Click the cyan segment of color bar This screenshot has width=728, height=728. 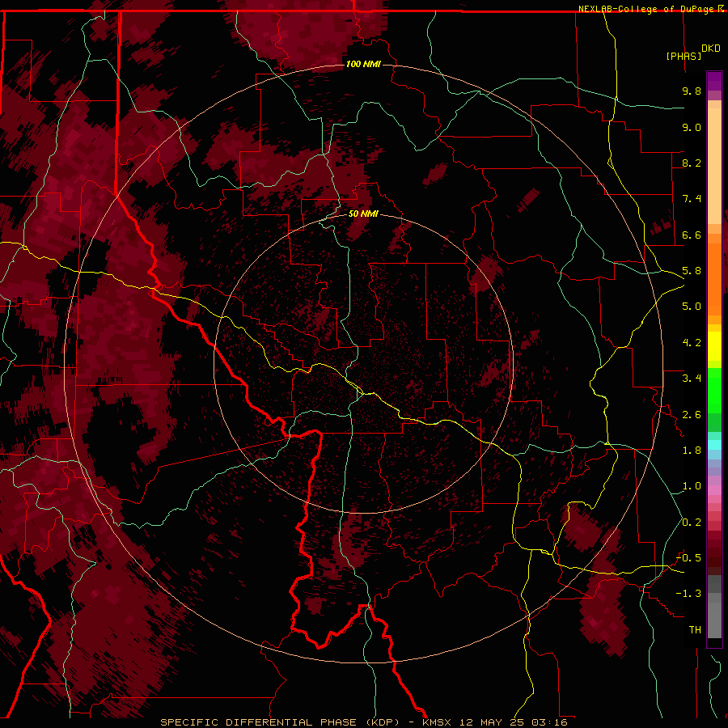[714, 445]
